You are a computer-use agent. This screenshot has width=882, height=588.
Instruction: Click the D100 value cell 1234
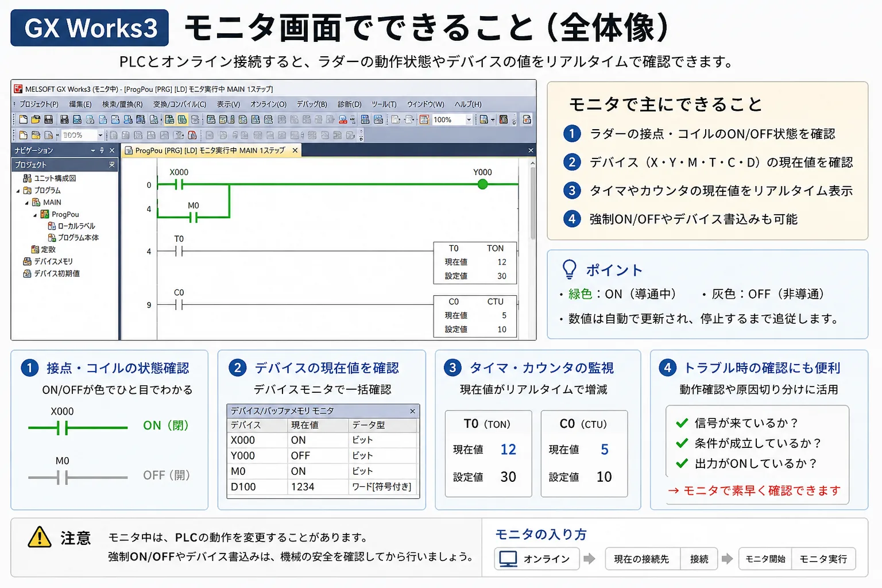point(318,487)
